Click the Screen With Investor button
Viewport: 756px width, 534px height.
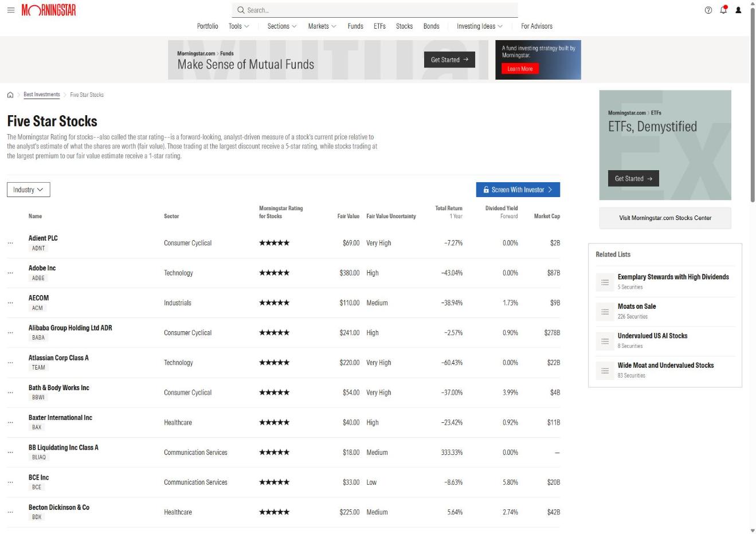coord(518,190)
